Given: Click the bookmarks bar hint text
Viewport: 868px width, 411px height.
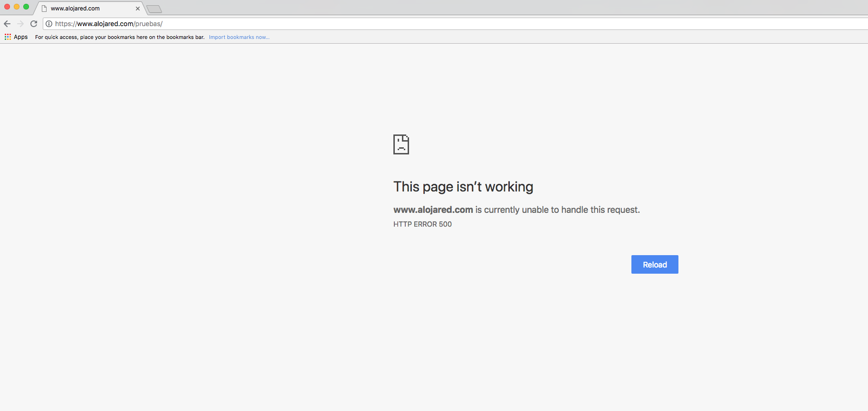Looking at the screenshot, I should coord(120,37).
